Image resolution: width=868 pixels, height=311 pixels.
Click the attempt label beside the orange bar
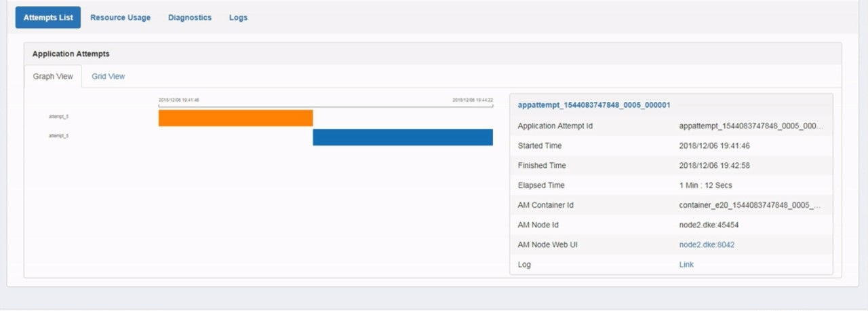pos(58,117)
